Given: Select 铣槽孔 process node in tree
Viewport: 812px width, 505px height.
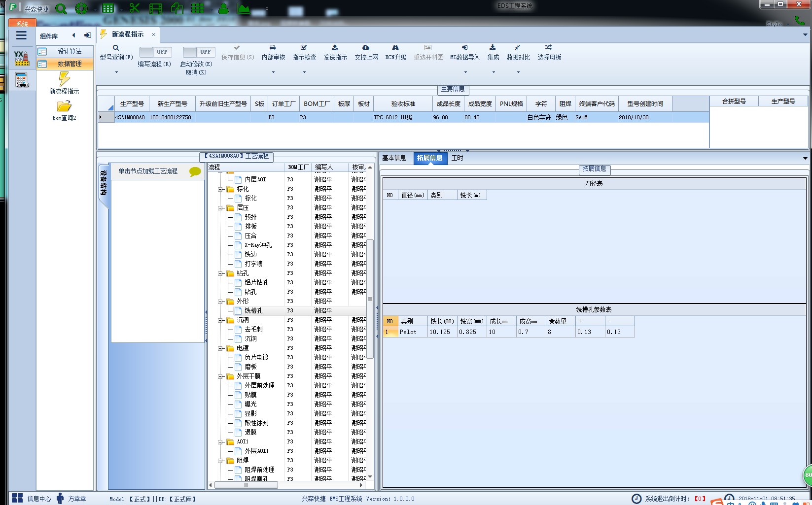Looking at the screenshot, I should pos(253,311).
